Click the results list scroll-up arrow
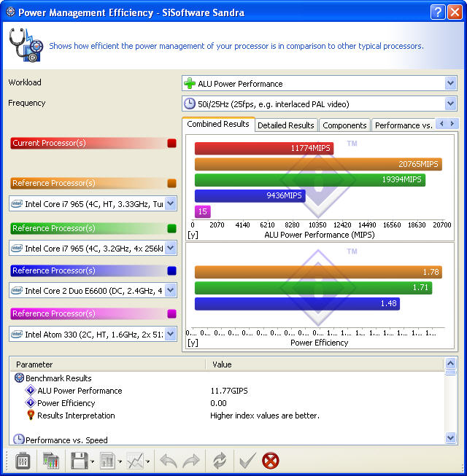 point(451,363)
